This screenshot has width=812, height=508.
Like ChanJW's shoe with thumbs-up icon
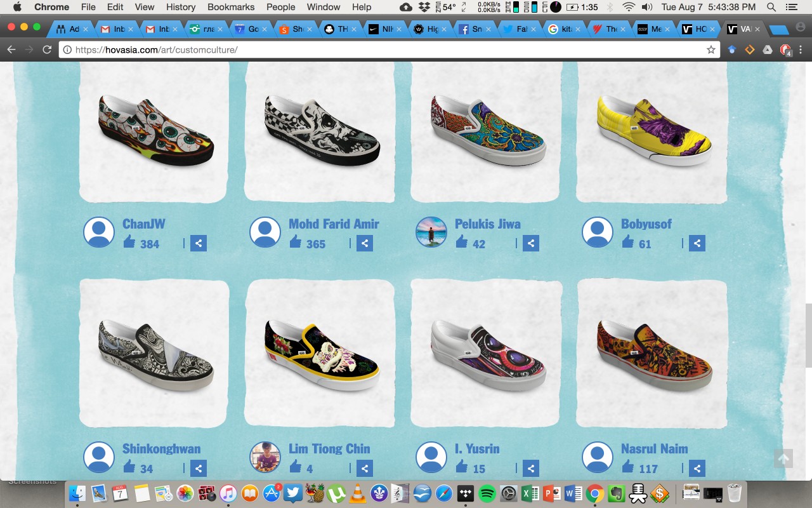(129, 242)
